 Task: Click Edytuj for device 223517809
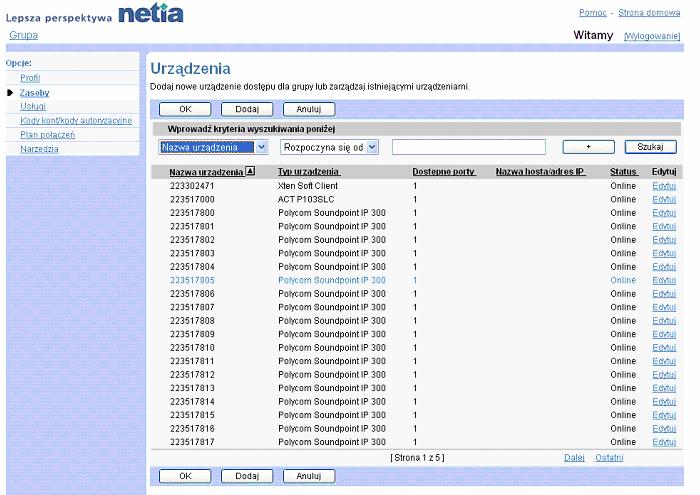tap(664, 334)
